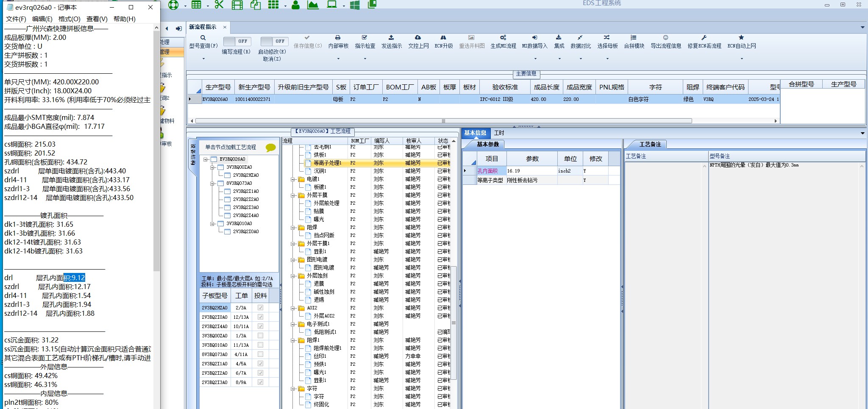Close the 新流程指示 tab
The image size is (868, 409).
[225, 27]
